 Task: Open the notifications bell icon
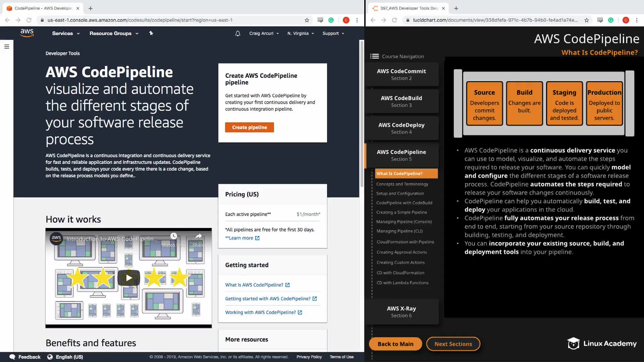237,34
